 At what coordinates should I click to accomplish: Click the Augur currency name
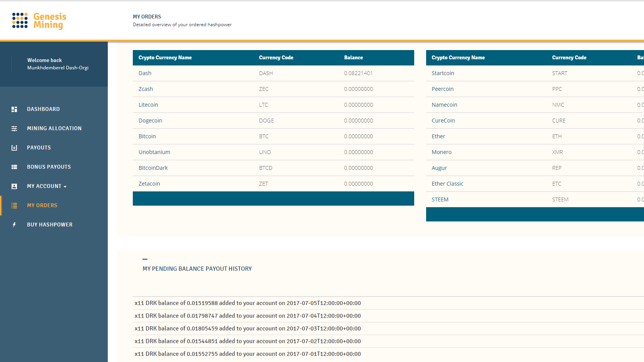point(439,168)
